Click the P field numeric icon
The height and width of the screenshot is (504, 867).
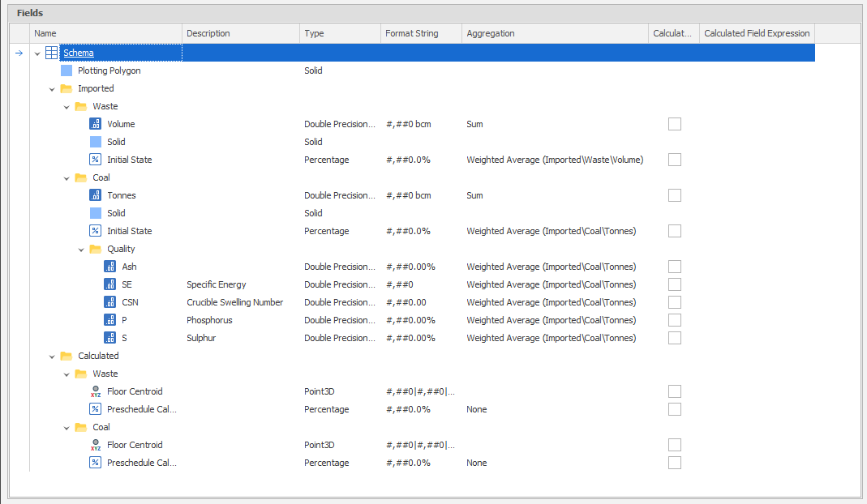click(x=110, y=320)
